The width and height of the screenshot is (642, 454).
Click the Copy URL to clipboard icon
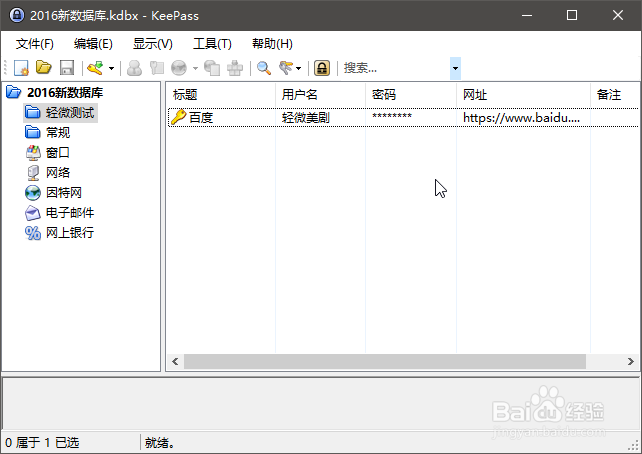212,68
